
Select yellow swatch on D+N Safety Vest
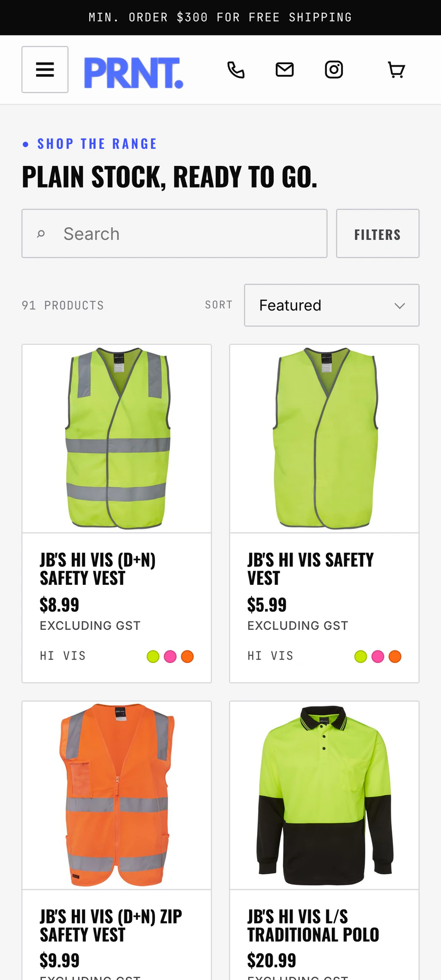(x=153, y=657)
